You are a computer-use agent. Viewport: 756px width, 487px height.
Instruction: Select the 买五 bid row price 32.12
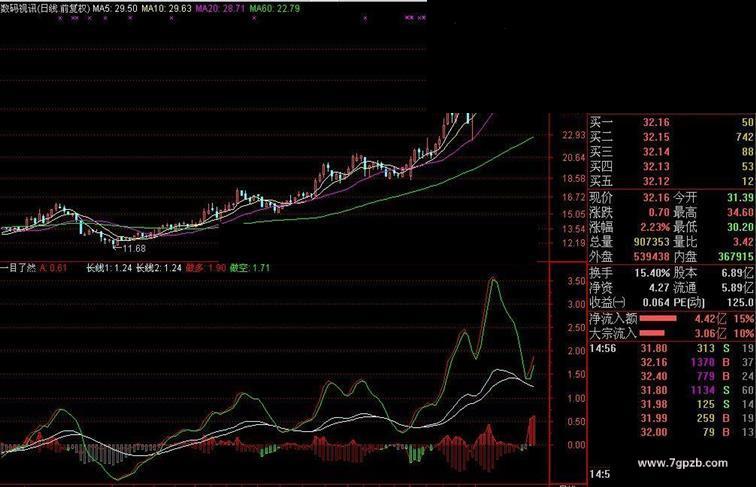656,182
